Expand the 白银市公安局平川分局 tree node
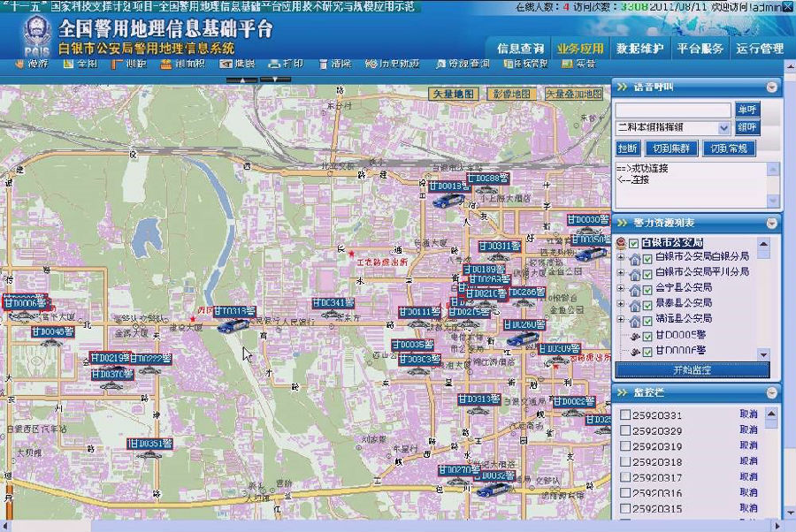The width and height of the screenshot is (796, 532). pyautogui.click(x=620, y=273)
